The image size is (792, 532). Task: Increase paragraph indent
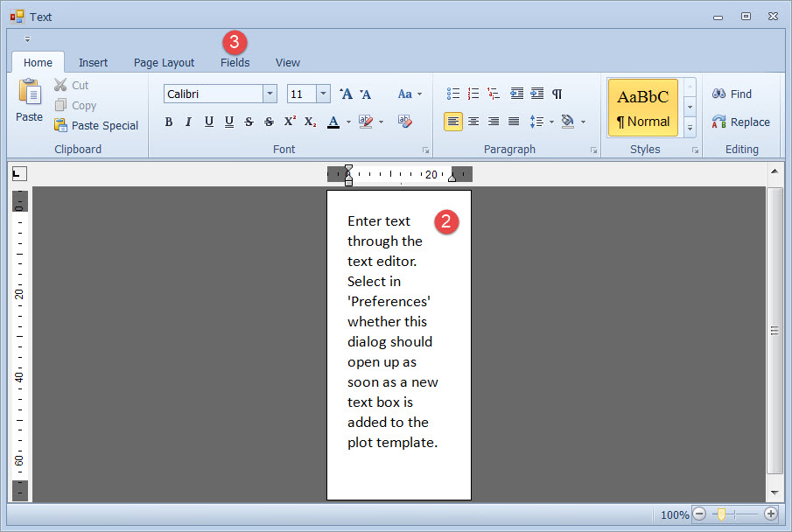point(536,94)
